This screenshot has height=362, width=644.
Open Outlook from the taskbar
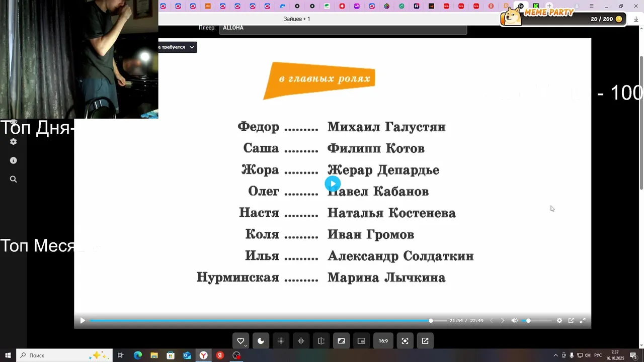click(187, 355)
